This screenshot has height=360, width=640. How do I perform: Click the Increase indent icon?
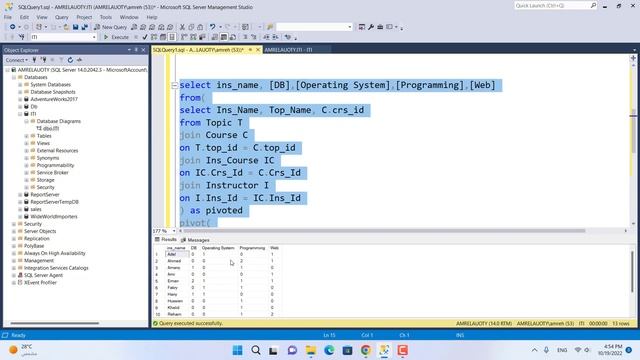tap(275, 37)
